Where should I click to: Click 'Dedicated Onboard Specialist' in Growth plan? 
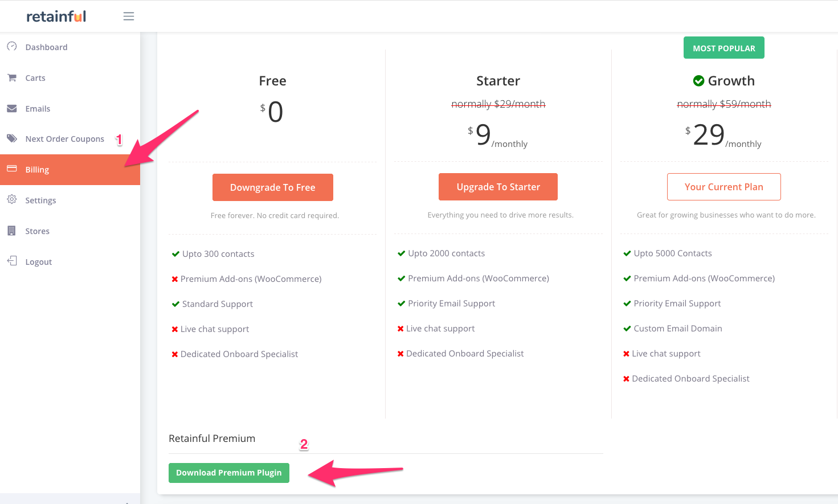[690, 379]
